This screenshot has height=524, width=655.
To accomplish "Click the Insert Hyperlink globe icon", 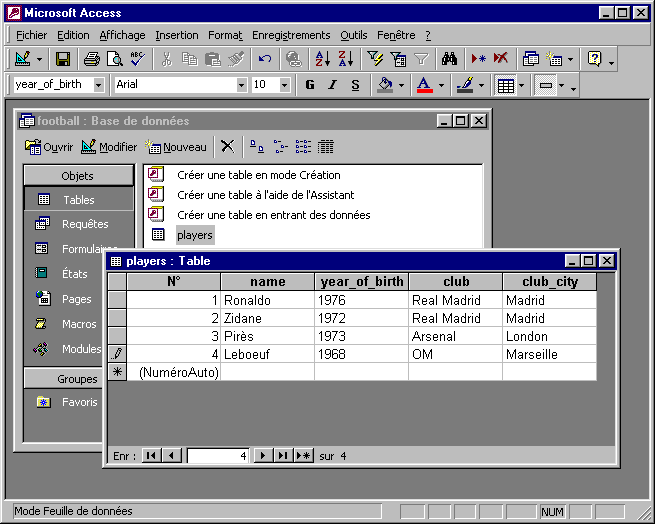I will pyautogui.click(x=294, y=59).
